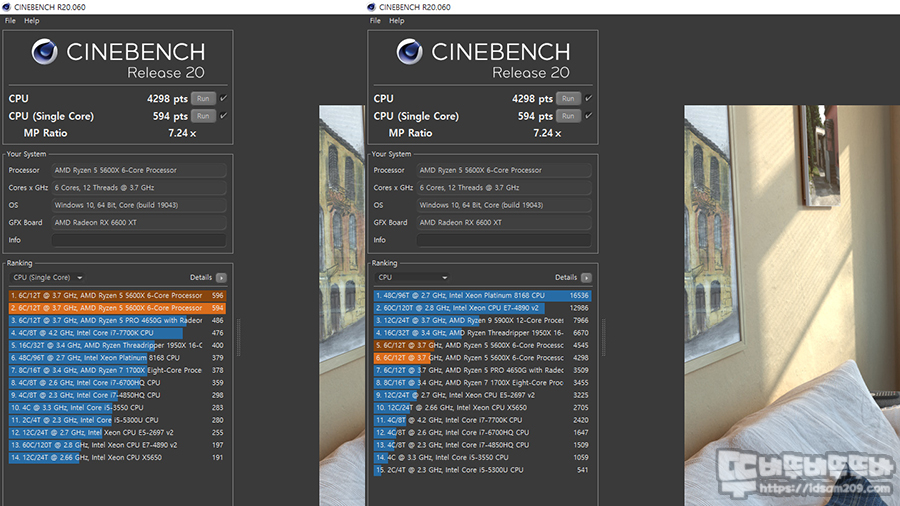Select Core i7-7700K 2420 row in right list
This screenshot has width=900, height=506.
coord(482,421)
